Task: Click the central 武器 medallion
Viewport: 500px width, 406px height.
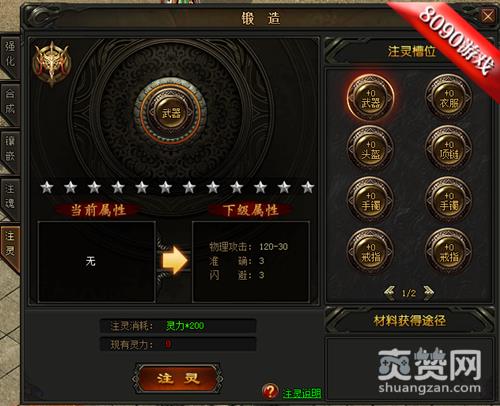Action: click(171, 113)
